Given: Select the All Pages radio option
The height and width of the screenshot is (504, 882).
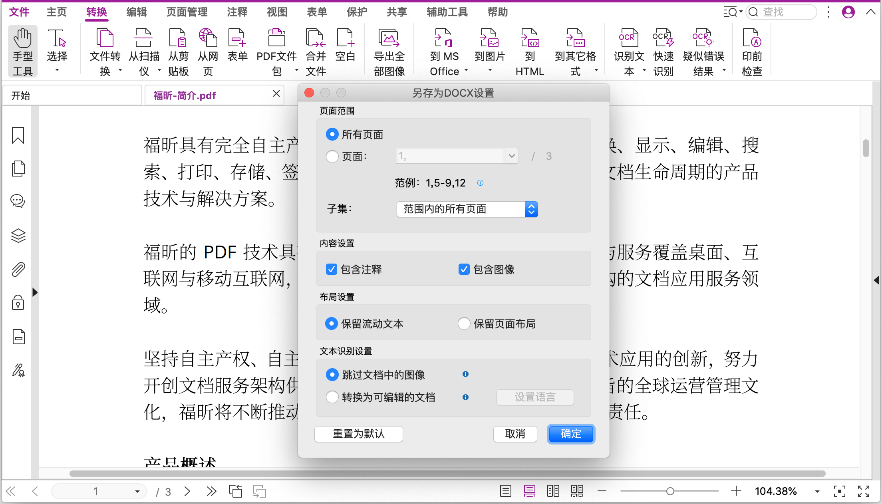Looking at the screenshot, I should [x=332, y=134].
